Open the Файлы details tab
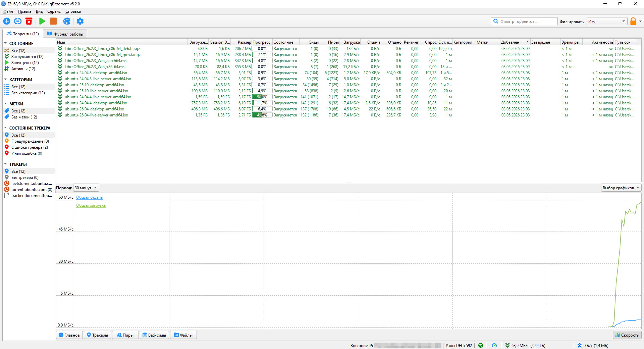 183,335
